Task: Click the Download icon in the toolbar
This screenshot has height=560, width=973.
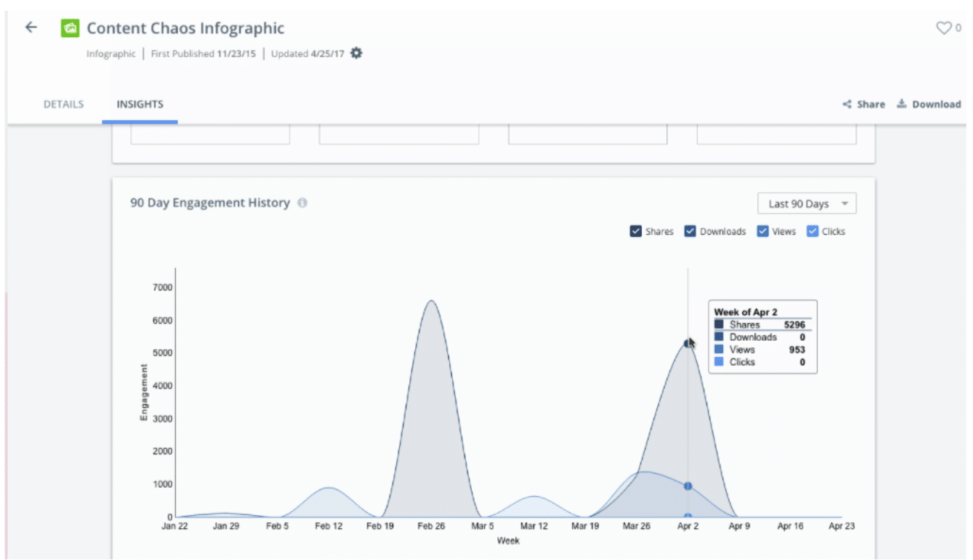Action: pyautogui.click(x=902, y=104)
